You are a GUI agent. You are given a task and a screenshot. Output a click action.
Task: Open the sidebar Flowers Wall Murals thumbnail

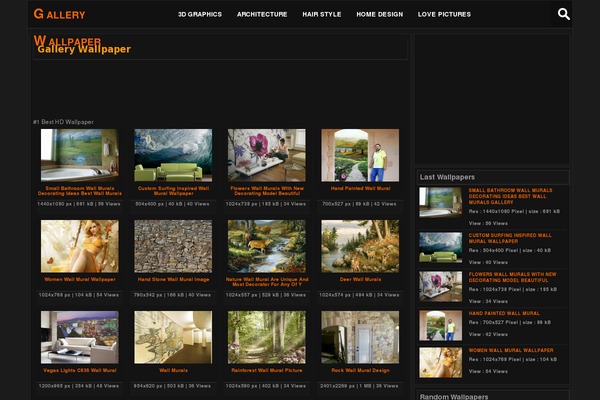tap(440, 286)
